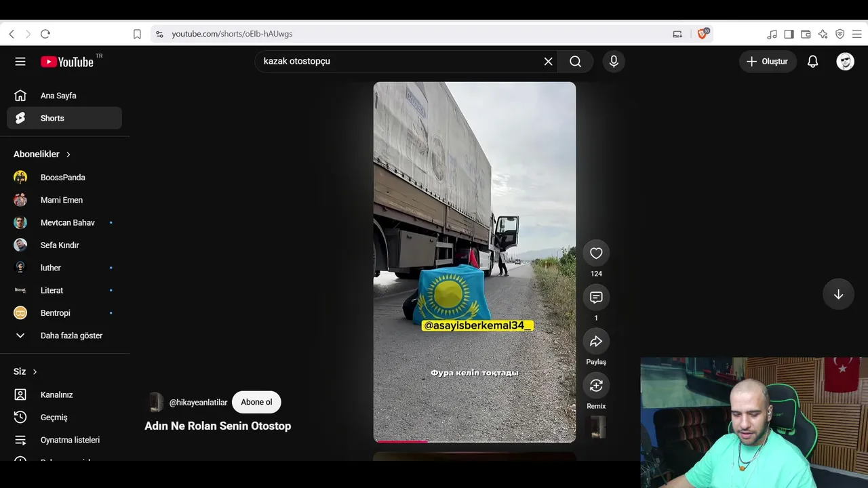Open the Bentropi subscription channel
868x488 pixels.
pos(64,313)
